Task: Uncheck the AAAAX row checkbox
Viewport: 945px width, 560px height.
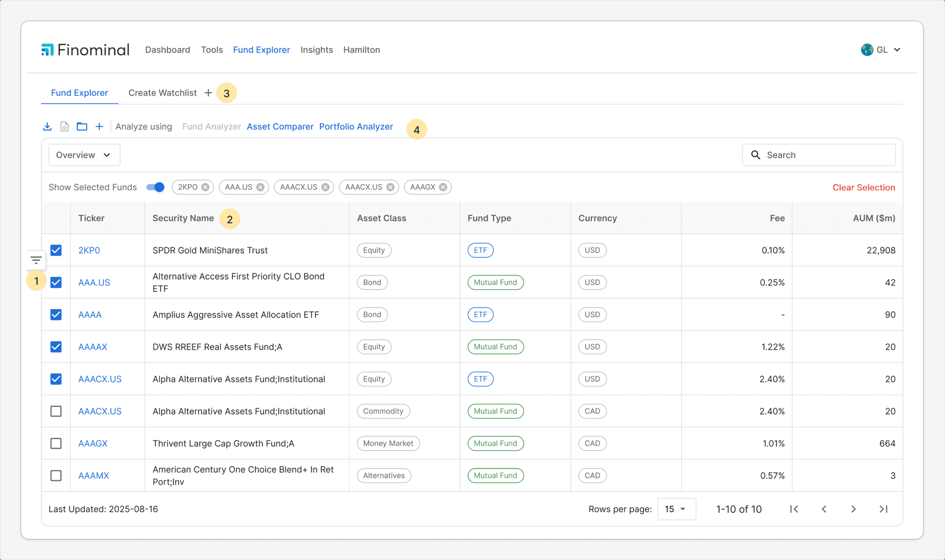Action: (x=56, y=347)
